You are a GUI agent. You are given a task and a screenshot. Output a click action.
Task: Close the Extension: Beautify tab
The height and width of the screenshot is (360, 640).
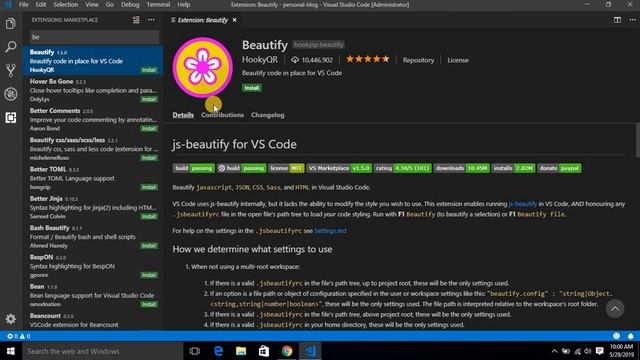235,20
